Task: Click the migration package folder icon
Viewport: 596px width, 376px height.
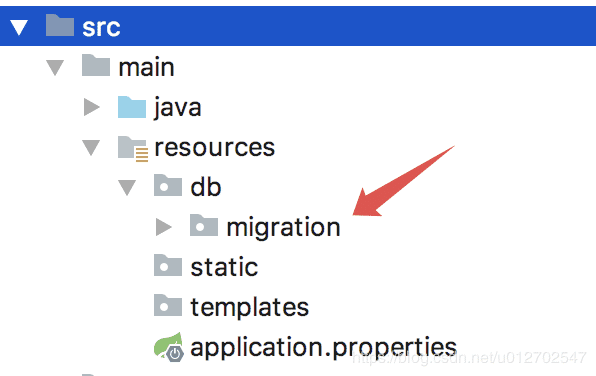Action: click(204, 225)
